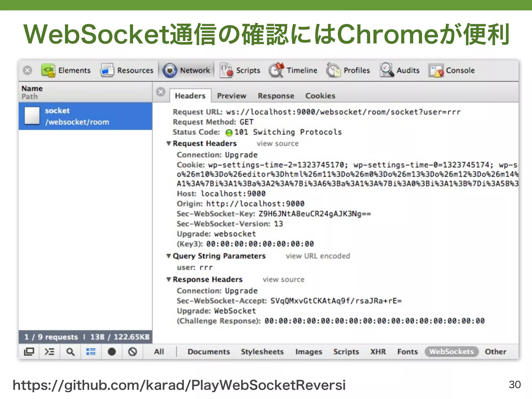Image resolution: width=532 pixels, height=399 pixels.
Task: Click the 'Host: localhost:9000' header line
Action: click(221, 194)
